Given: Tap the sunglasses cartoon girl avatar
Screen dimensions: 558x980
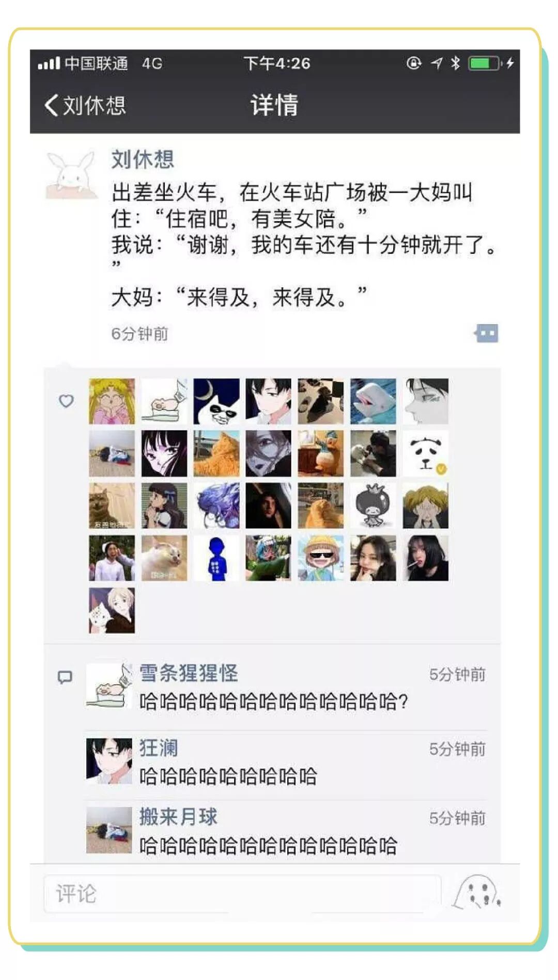Looking at the screenshot, I should (x=321, y=558).
